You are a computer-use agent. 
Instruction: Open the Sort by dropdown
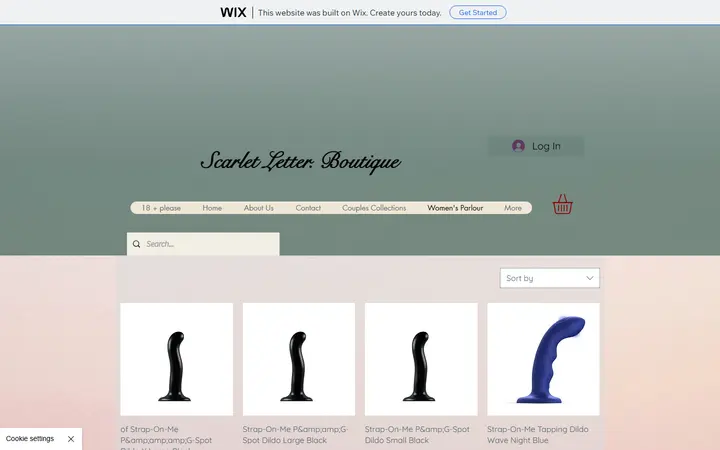click(550, 278)
